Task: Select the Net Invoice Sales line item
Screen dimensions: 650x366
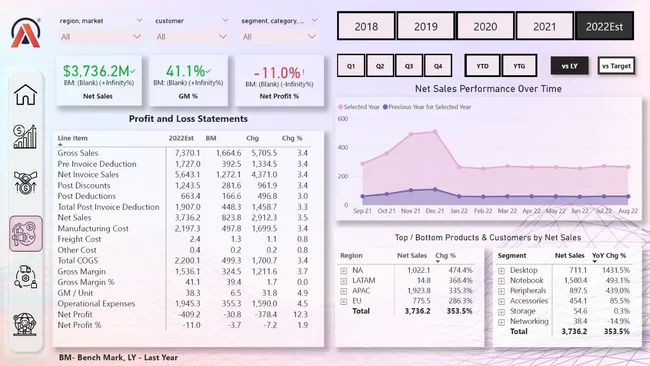Action: [88, 175]
